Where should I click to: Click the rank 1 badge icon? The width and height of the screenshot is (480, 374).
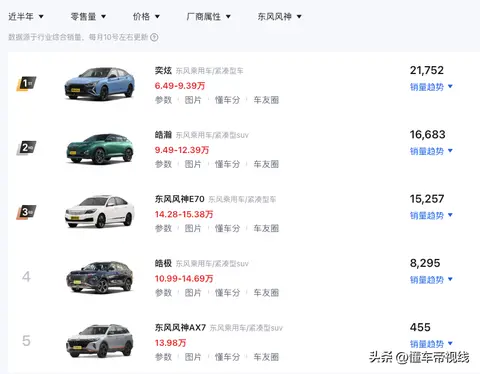pyautogui.click(x=26, y=83)
